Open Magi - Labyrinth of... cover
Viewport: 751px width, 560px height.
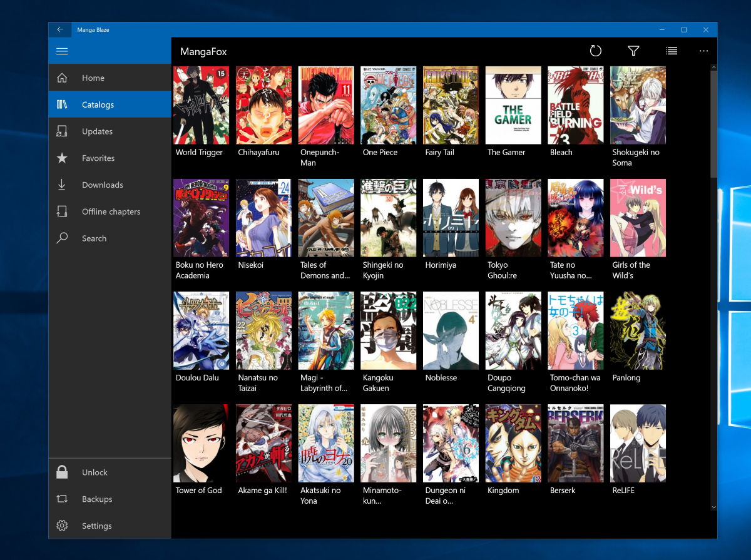(326, 330)
